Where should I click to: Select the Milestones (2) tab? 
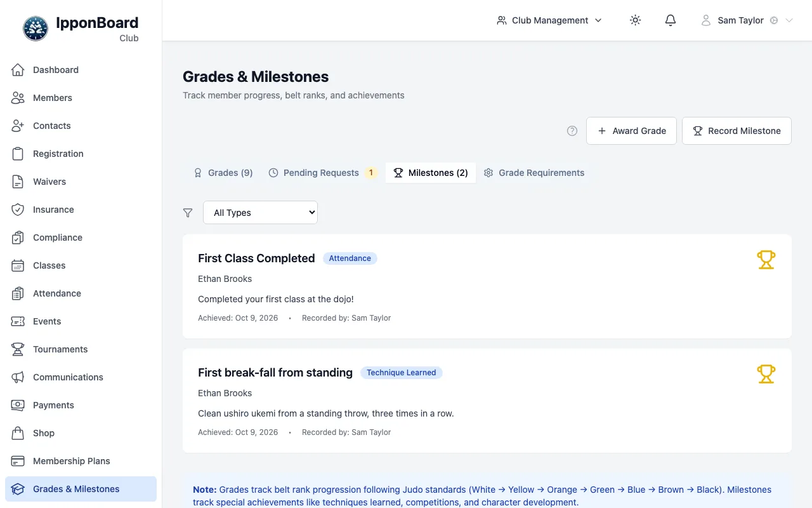[431, 173]
